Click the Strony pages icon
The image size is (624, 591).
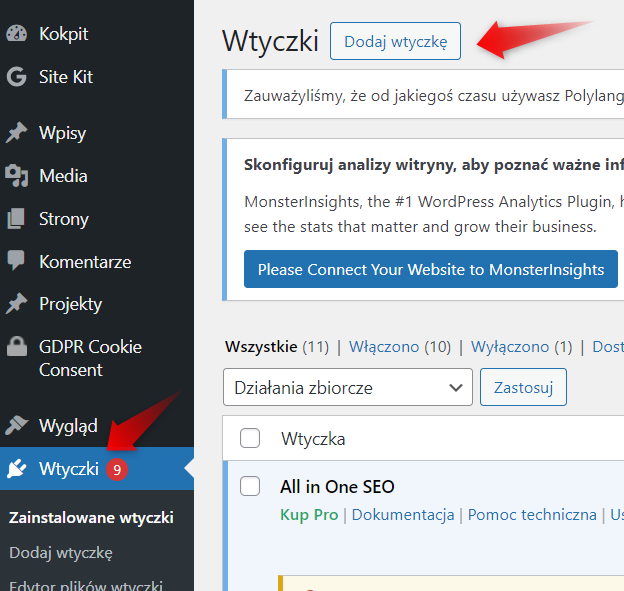tap(16, 219)
